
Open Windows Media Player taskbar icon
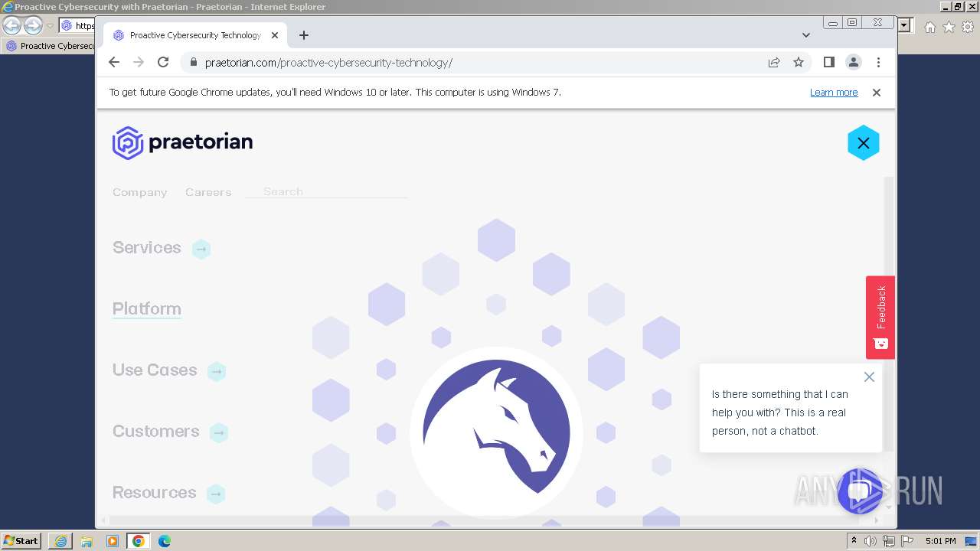[113, 541]
